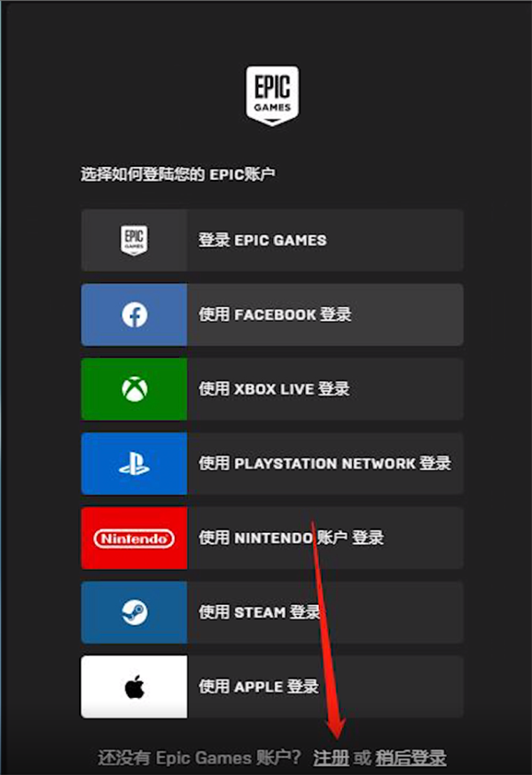This screenshot has width=532, height=775.
Task: Choose 登录 EPIC GAMES sign-in option
Action: tap(272, 240)
